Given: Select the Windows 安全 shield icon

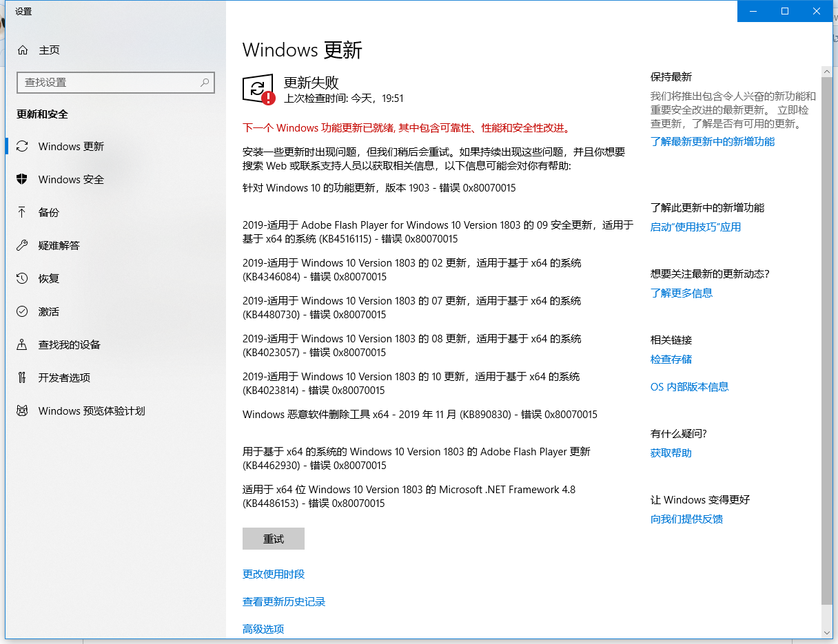Looking at the screenshot, I should pyautogui.click(x=23, y=179).
